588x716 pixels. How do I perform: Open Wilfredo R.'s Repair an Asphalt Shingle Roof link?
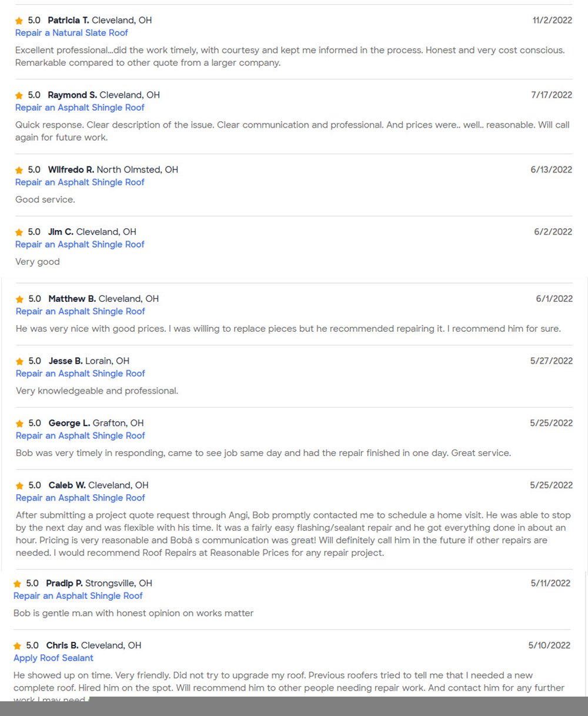[79, 182]
